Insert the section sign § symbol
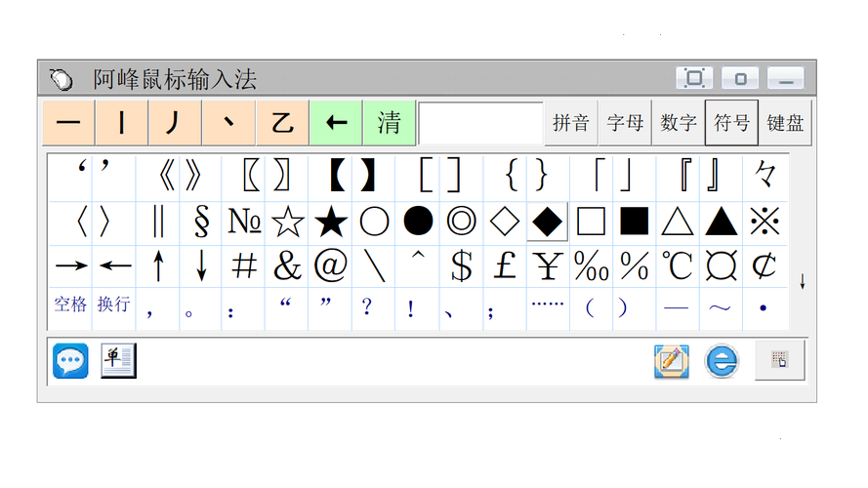 pos(201,222)
